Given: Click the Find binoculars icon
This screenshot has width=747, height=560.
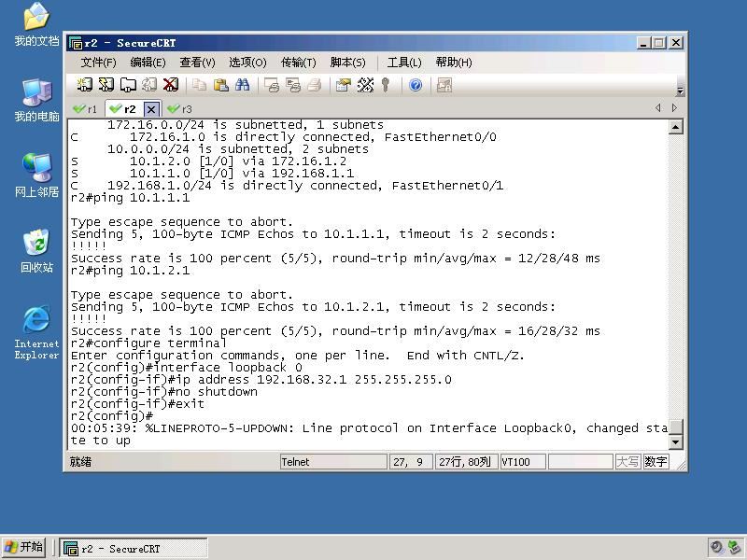Looking at the screenshot, I should point(242,85).
